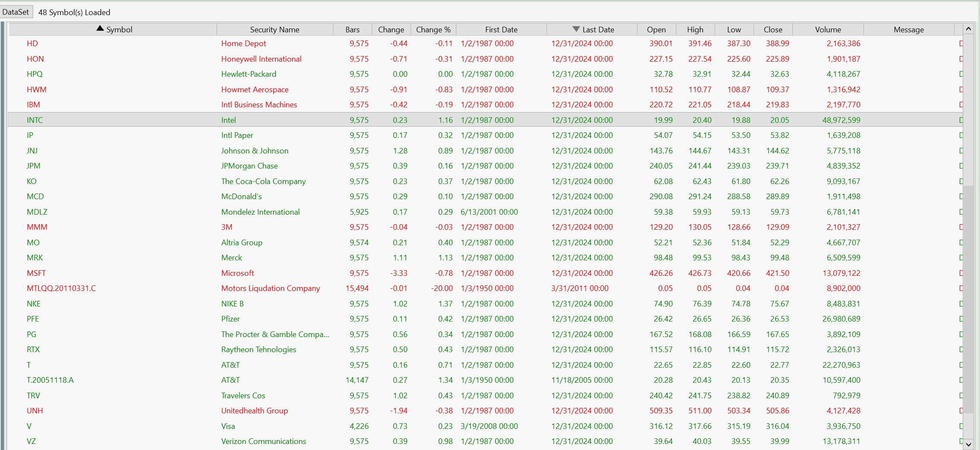Screen dimensions: 980x450
Task: Sort by the Change % column header
Action: coord(433,30)
